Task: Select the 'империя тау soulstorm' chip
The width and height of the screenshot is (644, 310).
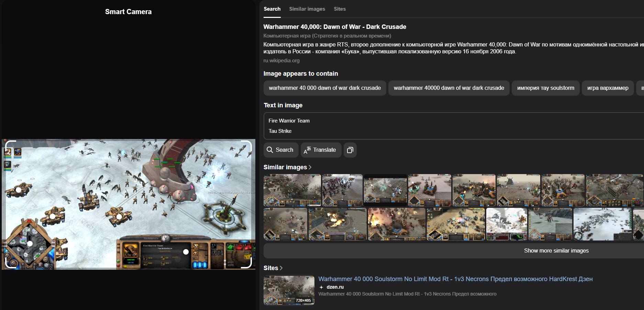Action: click(546, 88)
